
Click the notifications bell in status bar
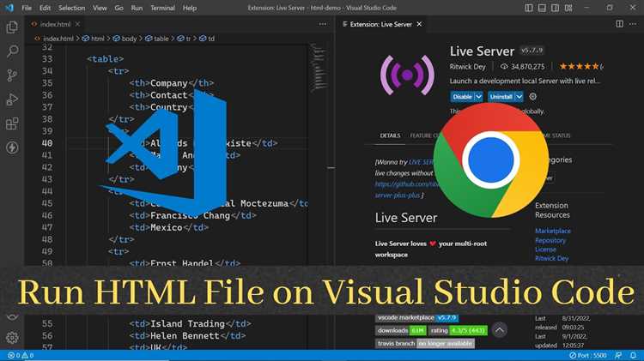coord(633,355)
